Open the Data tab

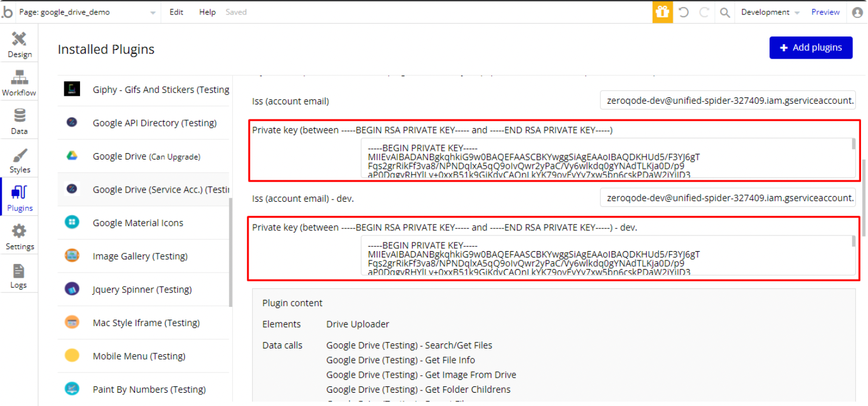(x=19, y=121)
